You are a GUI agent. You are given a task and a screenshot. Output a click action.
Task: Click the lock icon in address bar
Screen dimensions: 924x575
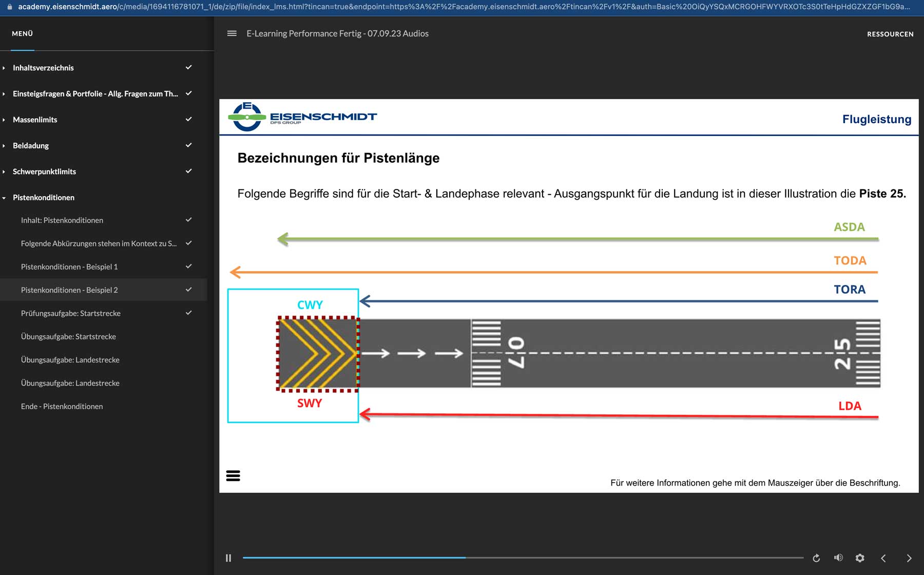[x=9, y=7]
